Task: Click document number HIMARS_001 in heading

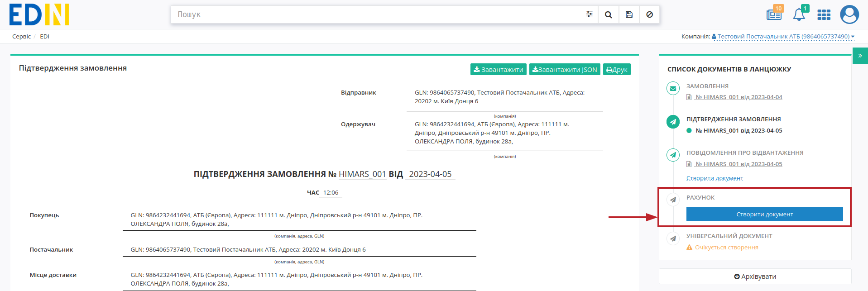Action: tap(362, 174)
